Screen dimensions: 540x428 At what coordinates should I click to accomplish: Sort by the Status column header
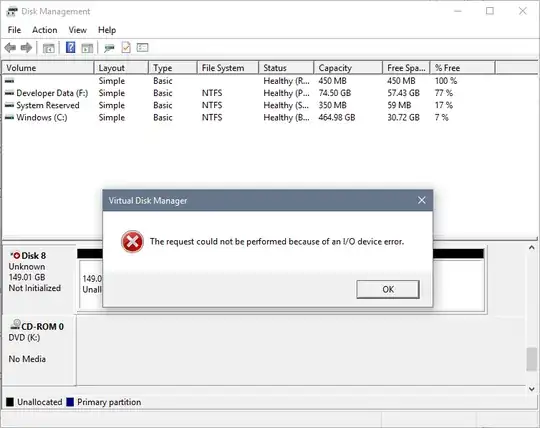pyautogui.click(x=286, y=68)
